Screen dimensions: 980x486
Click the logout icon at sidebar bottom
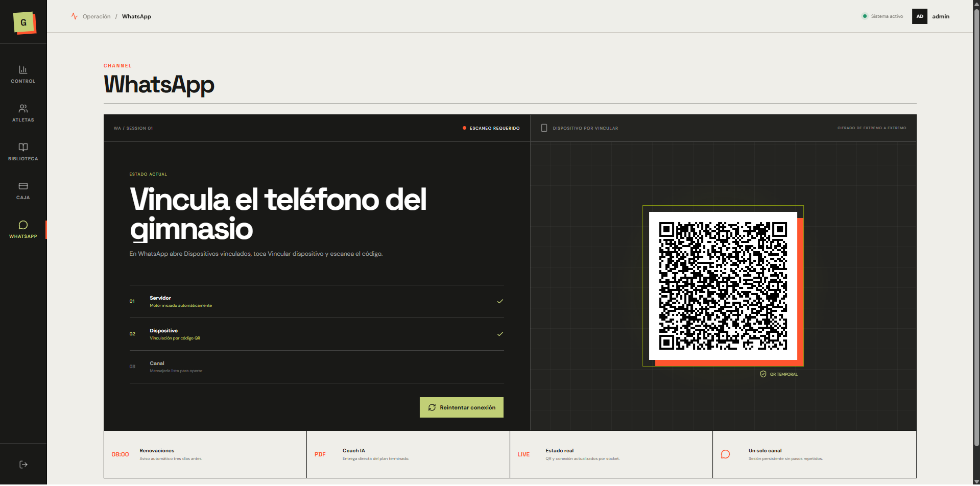tap(23, 465)
